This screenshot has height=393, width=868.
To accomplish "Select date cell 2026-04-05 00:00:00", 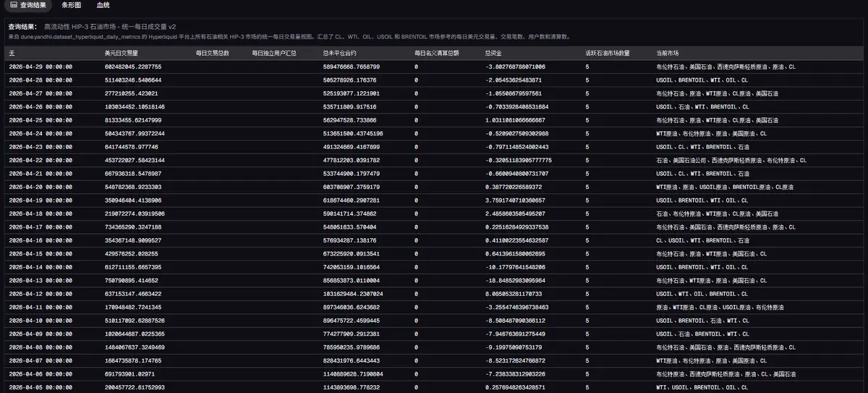I will 41,387.
